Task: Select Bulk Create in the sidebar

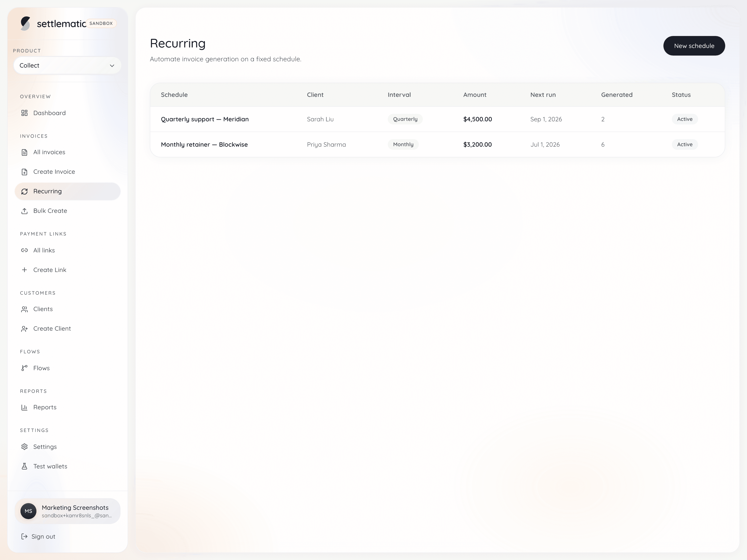Action: coord(68,211)
